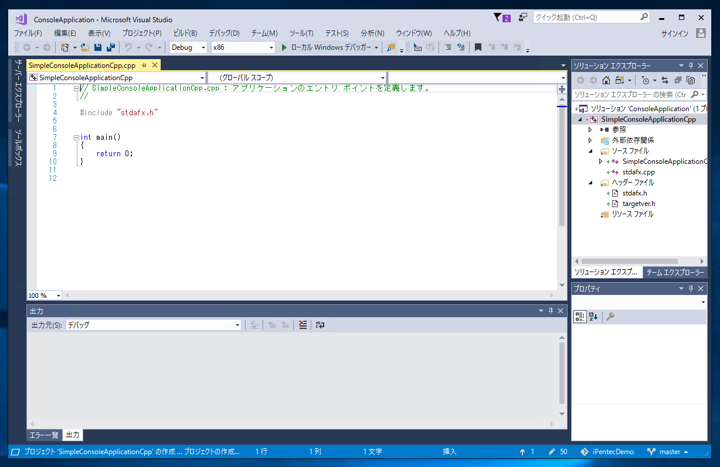720x467 pixels.
Task: Open the Debug configuration dropdown
Action: (188, 47)
